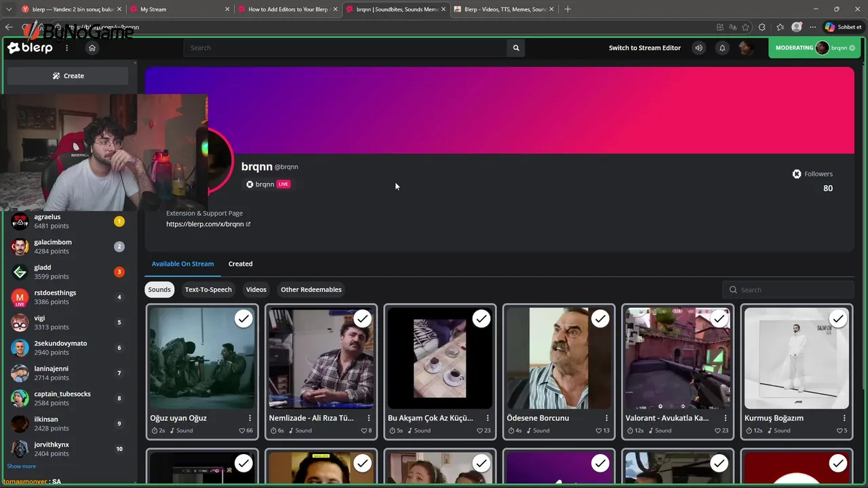Like Kurmuş Boğazım heart icon
868x488 pixels.
tap(840, 430)
